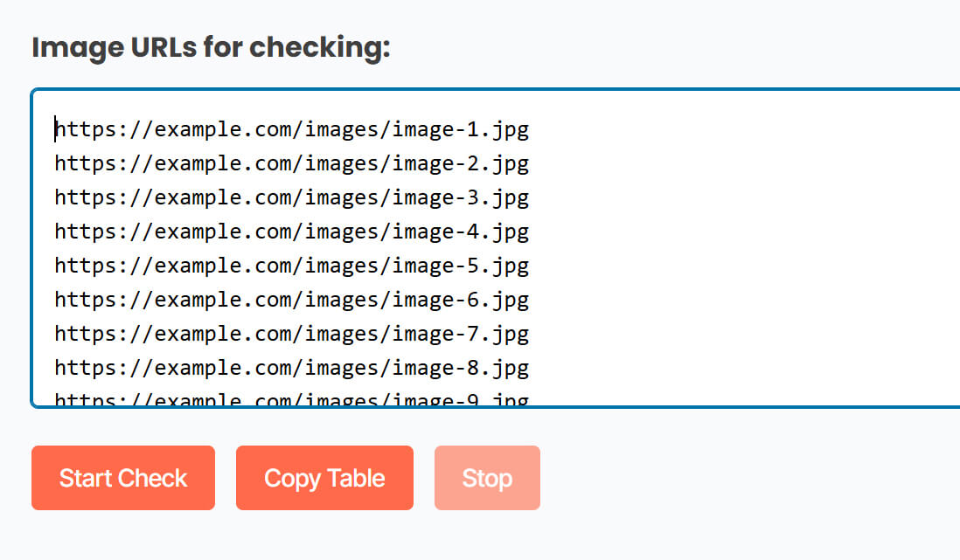
Task: Place cursor on the image-8.jpg URL line
Action: [291, 367]
